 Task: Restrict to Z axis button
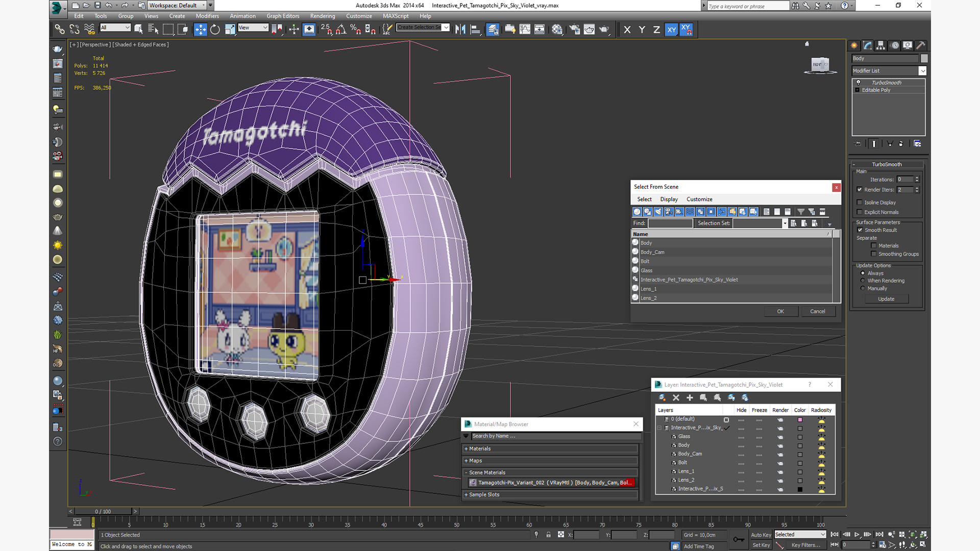coord(656,30)
